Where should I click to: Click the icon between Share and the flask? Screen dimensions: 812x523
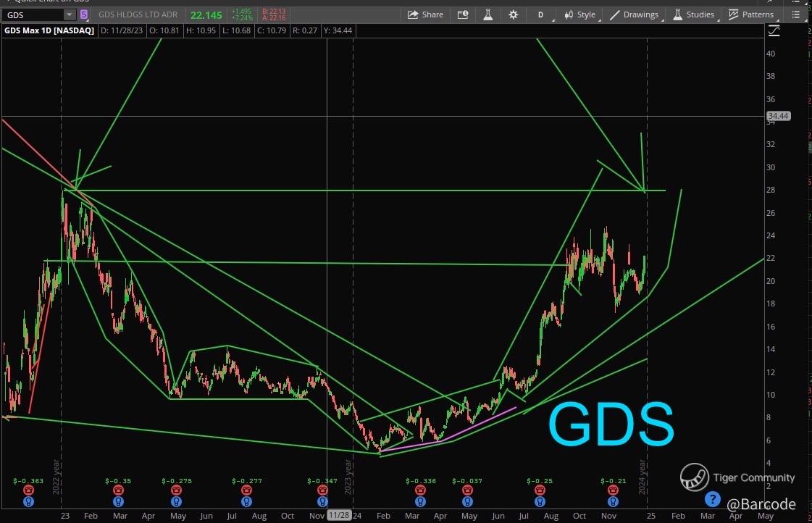tap(463, 14)
